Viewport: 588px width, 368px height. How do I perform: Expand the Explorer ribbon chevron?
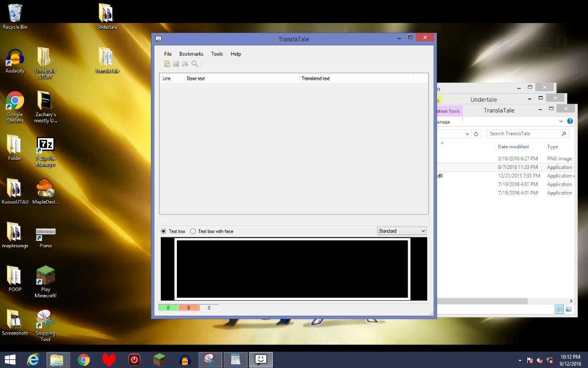pyautogui.click(x=561, y=121)
